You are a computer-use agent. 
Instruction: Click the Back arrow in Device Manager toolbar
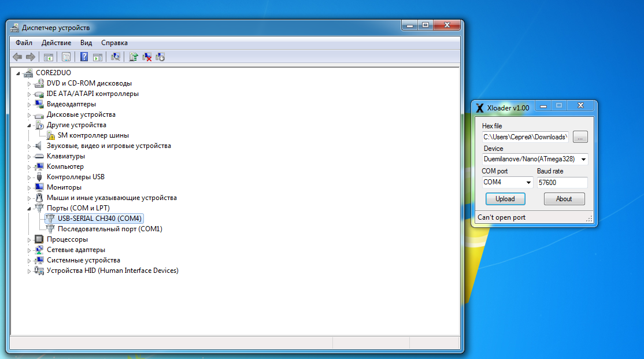pyautogui.click(x=17, y=57)
